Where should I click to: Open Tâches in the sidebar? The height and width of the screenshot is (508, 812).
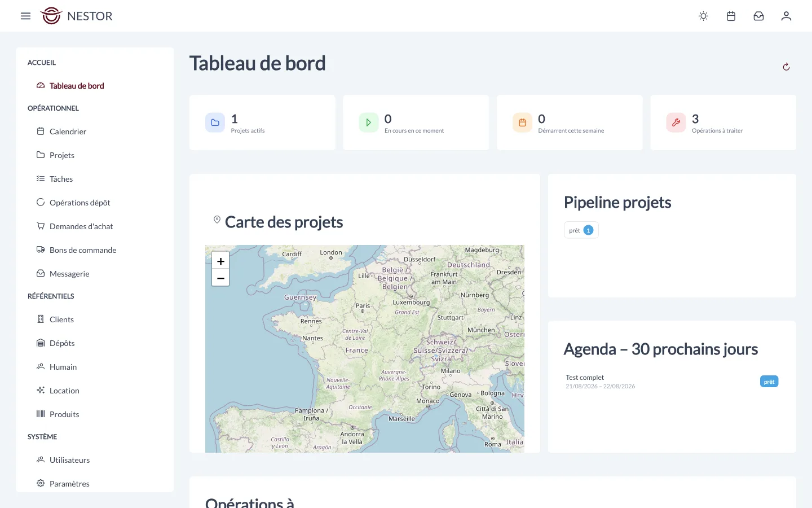(x=61, y=179)
